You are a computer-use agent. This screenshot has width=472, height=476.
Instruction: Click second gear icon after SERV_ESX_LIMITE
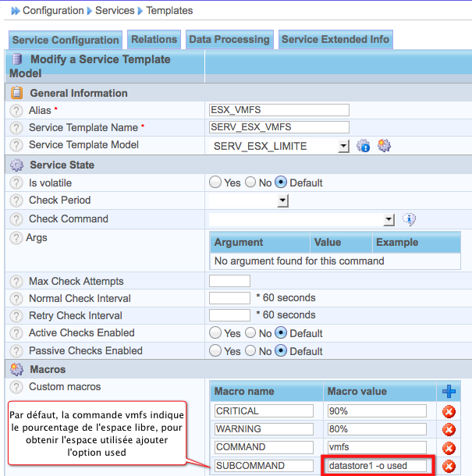pos(384,146)
